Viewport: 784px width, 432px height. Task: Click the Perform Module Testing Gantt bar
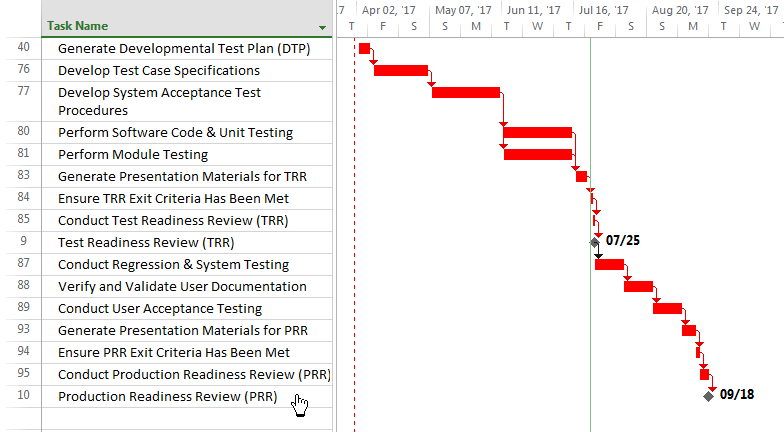click(538, 154)
